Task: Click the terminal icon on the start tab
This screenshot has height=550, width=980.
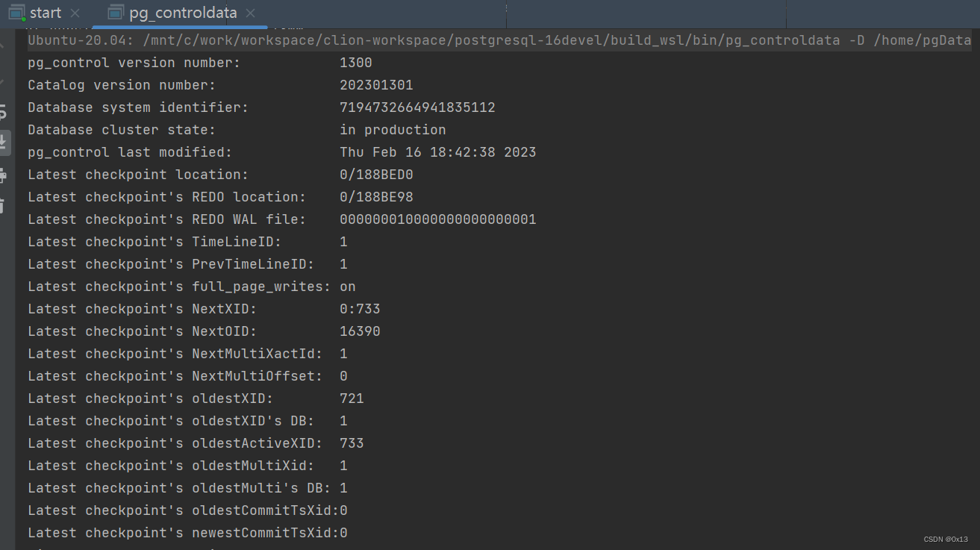Action: (16, 12)
